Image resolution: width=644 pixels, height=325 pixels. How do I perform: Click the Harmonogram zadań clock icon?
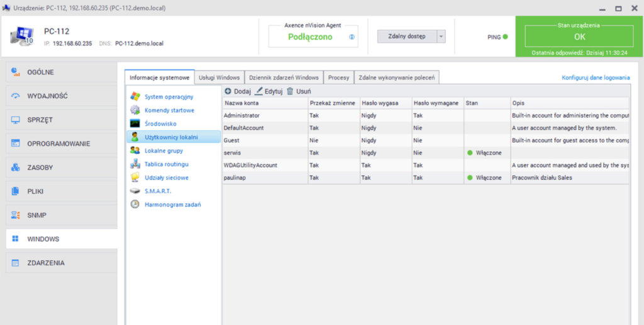135,204
